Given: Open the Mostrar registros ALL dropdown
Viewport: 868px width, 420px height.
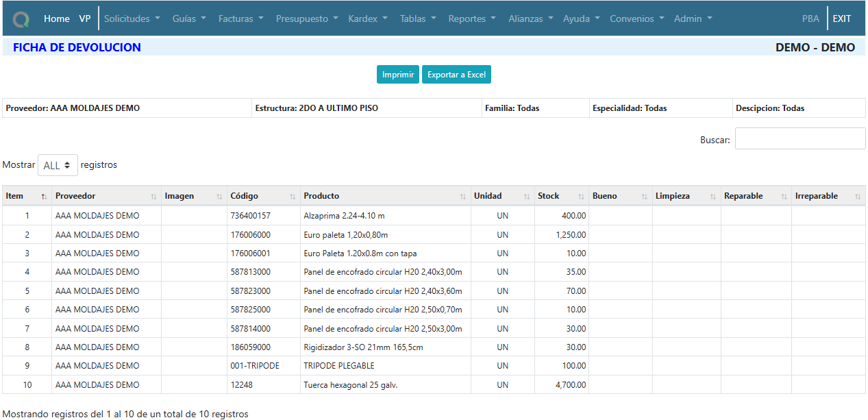Looking at the screenshot, I should tap(58, 165).
